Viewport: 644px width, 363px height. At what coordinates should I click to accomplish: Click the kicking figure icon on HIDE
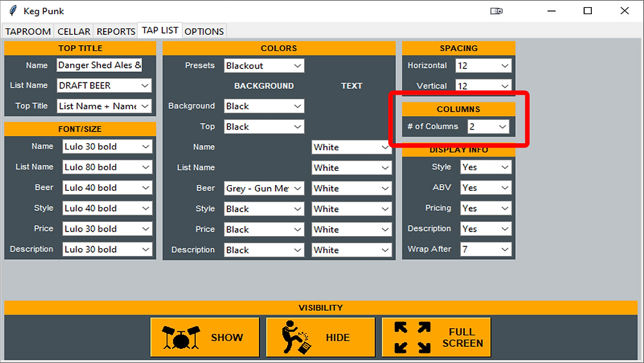point(296,337)
